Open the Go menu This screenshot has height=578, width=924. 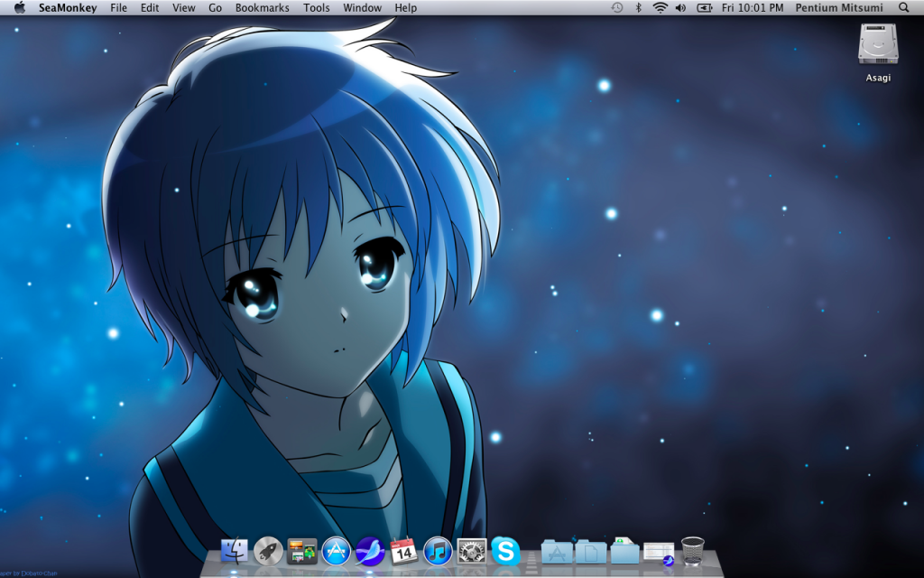click(x=215, y=7)
